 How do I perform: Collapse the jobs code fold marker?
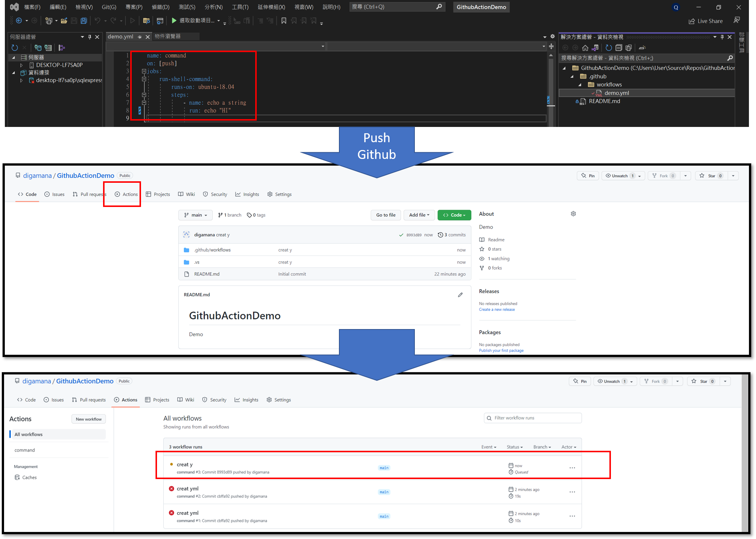click(x=144, y=71)
